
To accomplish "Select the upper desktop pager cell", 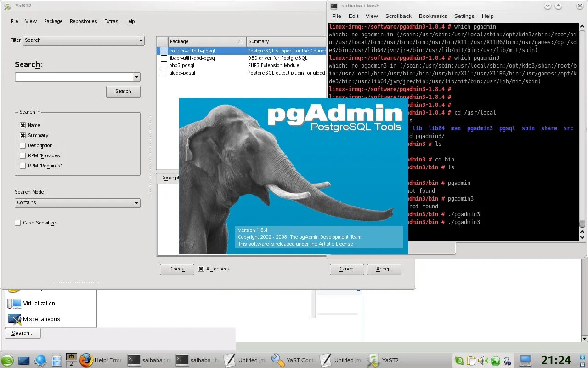I will coord(71,356).
